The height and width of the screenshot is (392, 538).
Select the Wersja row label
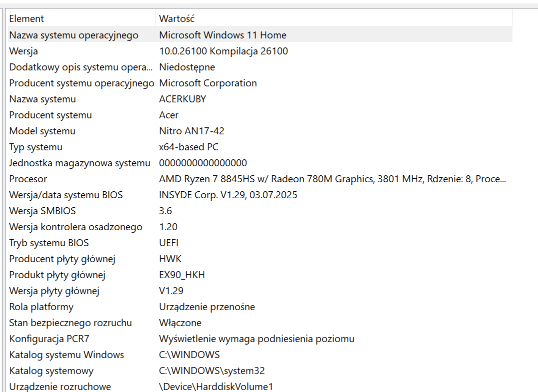(x=23, y=51)
